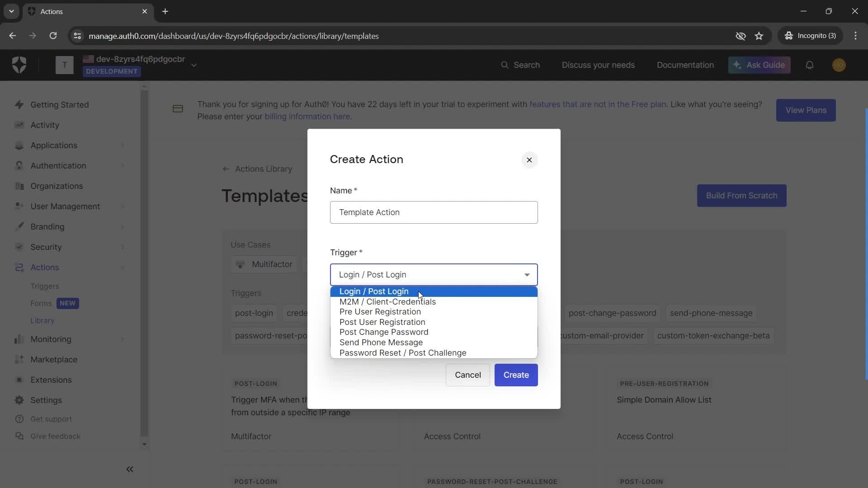Click the Branding pen icon
This screenshot has width=868, height=488.
point(19,227)
